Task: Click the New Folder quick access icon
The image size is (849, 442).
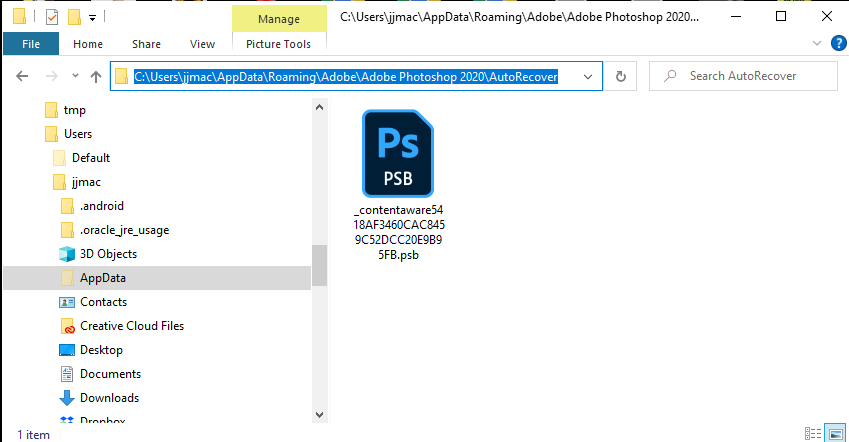Action: 74,17
